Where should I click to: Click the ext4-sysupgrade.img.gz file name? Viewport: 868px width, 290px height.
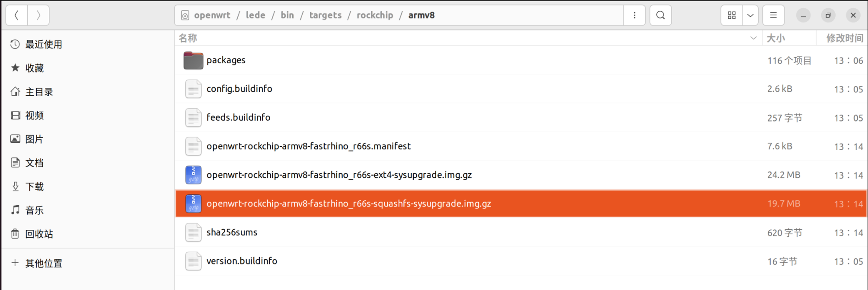[339, 175]
